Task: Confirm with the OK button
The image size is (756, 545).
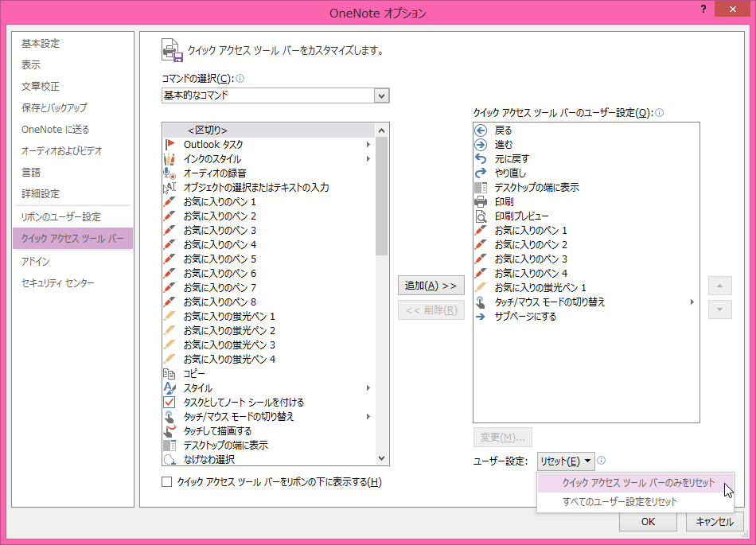Action: (x=648, y=521)
